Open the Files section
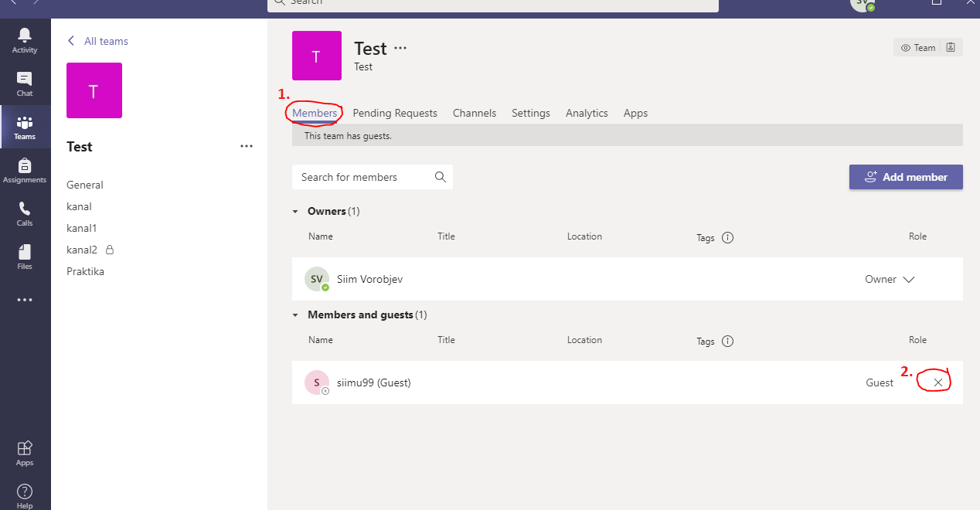 click(x=25, y=257)
